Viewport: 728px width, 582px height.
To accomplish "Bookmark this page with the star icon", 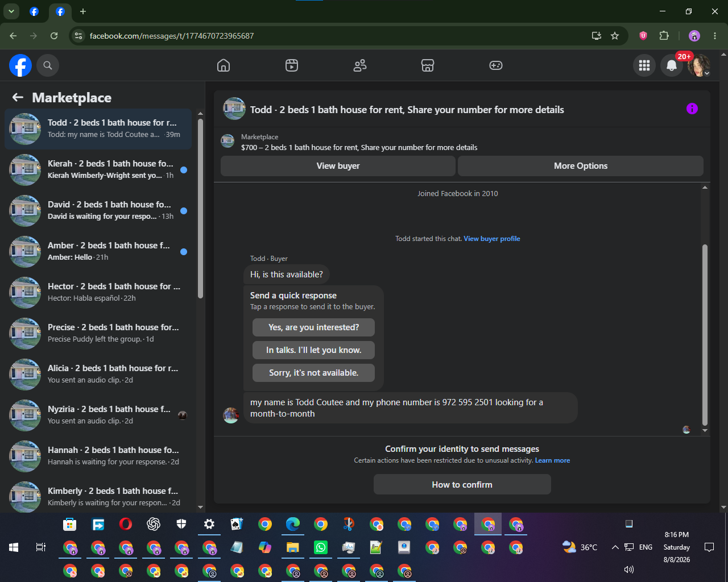I will coord(615,36).
